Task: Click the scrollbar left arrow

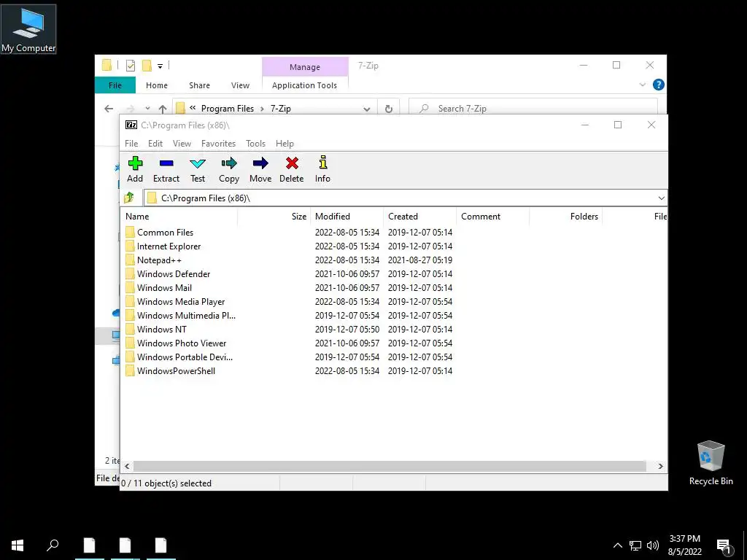Action: coord(127,466)
